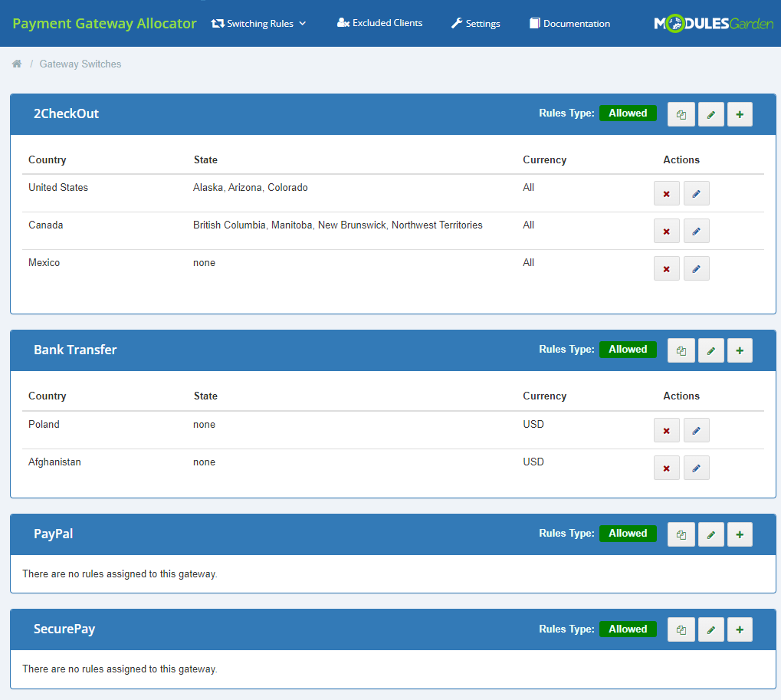Click the Country column header in 2CheckOut
This screenshot has width=781, height=700.
pos(48,159)
